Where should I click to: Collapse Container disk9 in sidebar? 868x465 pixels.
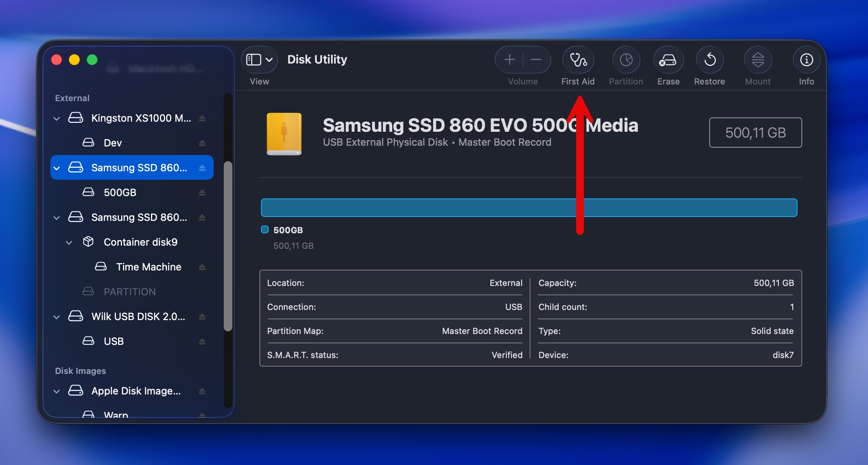pyautogui.click(x=69, y=243)
